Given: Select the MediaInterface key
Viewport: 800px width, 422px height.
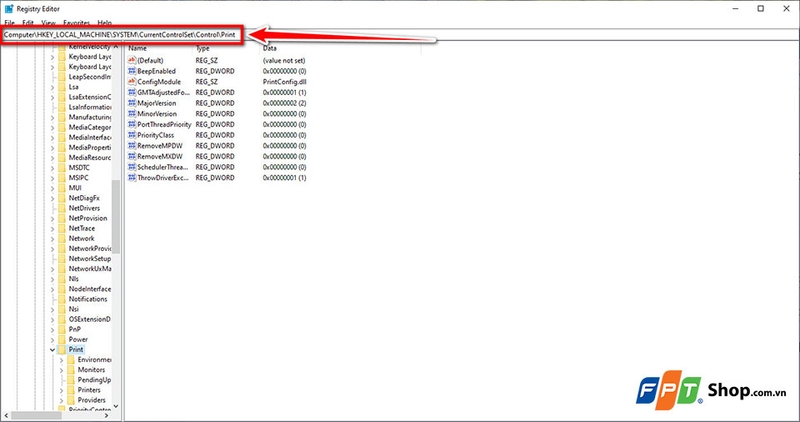Looking at the screenshot, I should tap(90, 137).
